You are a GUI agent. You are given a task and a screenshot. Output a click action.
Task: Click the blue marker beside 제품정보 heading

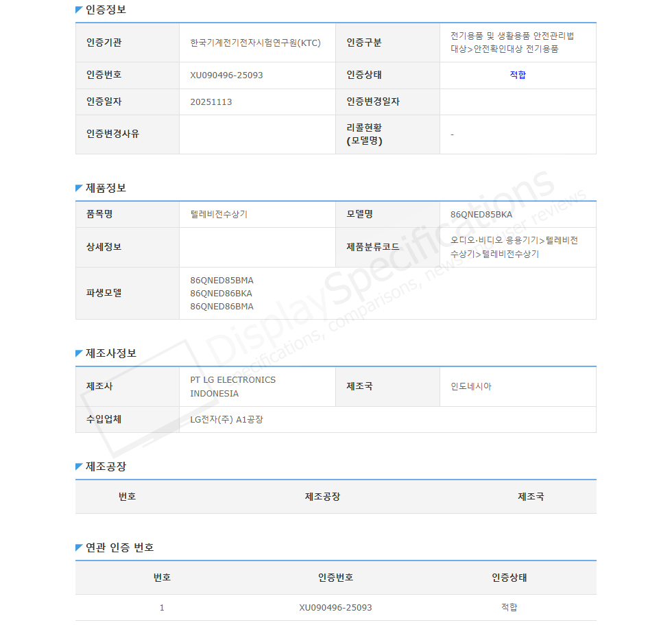[79, 188]
